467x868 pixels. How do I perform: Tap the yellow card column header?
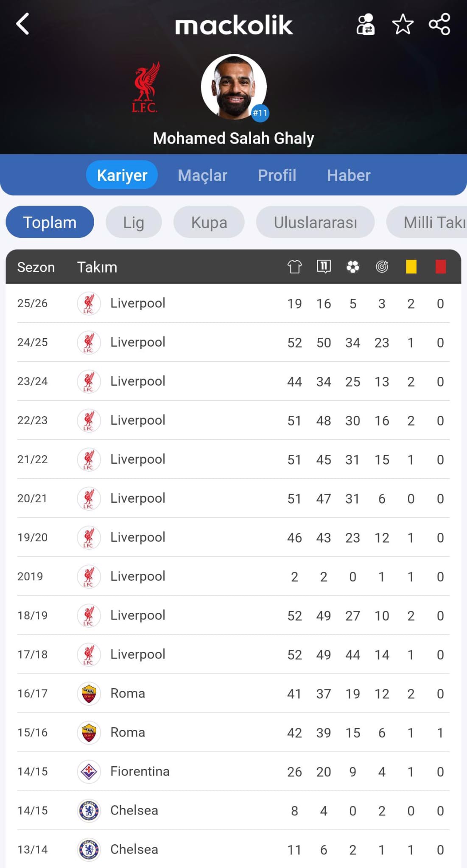[x=411, y=267]
